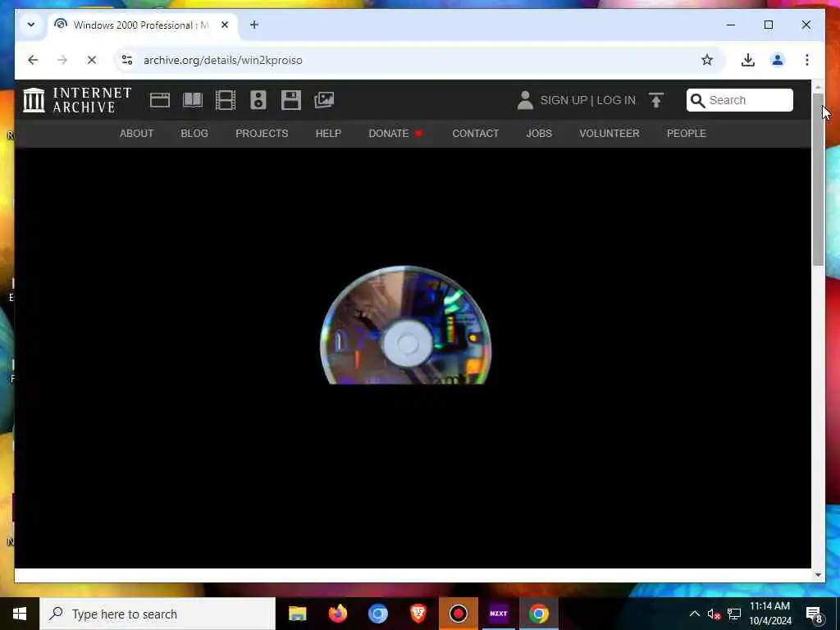The image size is (840, 630).
Task: Open the Video film strip icon
Action: (x=226, y=100)
